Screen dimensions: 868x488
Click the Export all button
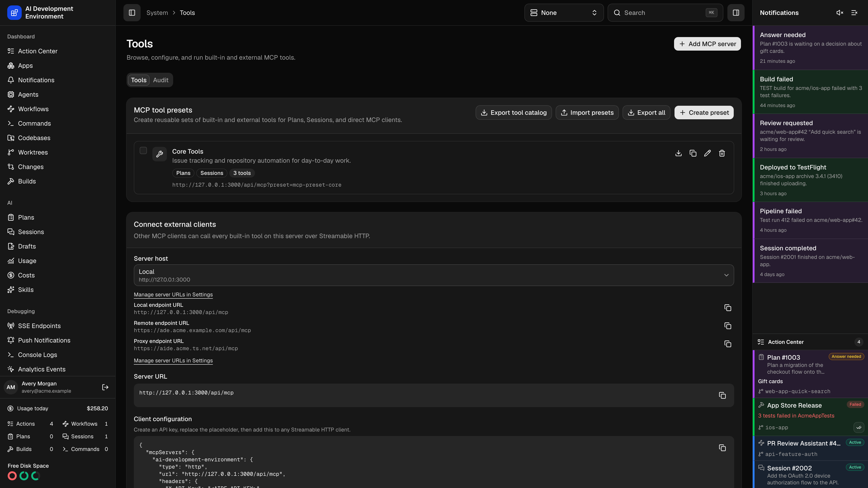click(x=646, y=113)
